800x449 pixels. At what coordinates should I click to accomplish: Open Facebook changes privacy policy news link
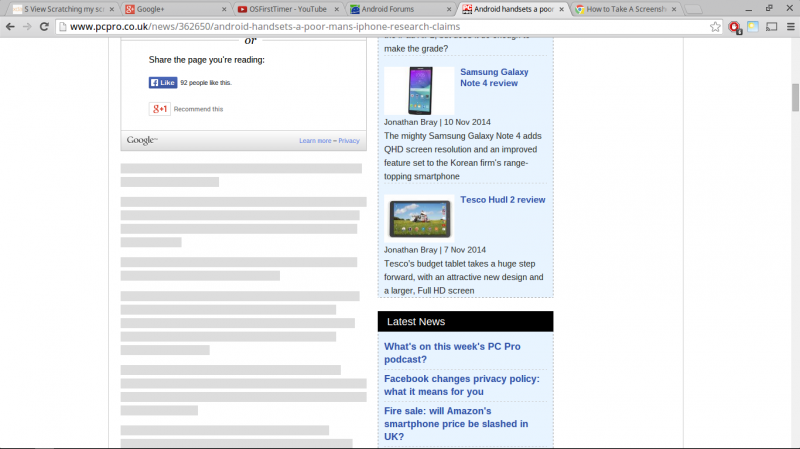coord(461,385)
